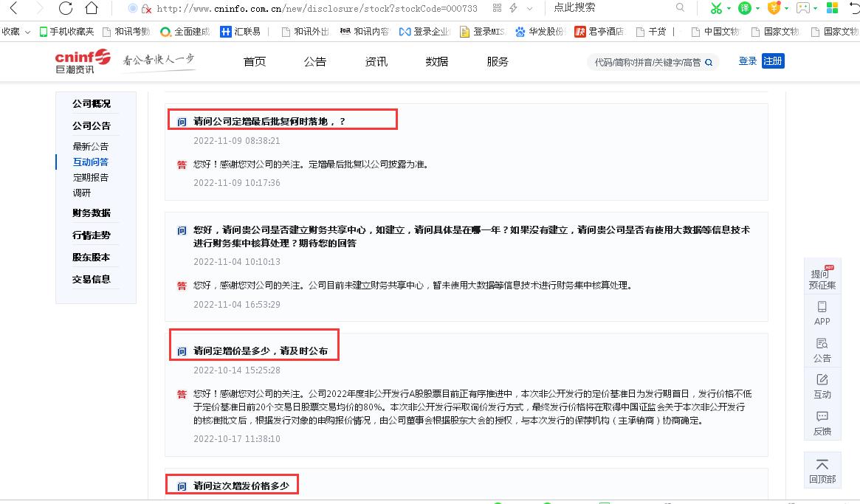Click the blue 注册 register button
Screen dimensions: 860x504
pyautogui.click(x=773, y=61)
